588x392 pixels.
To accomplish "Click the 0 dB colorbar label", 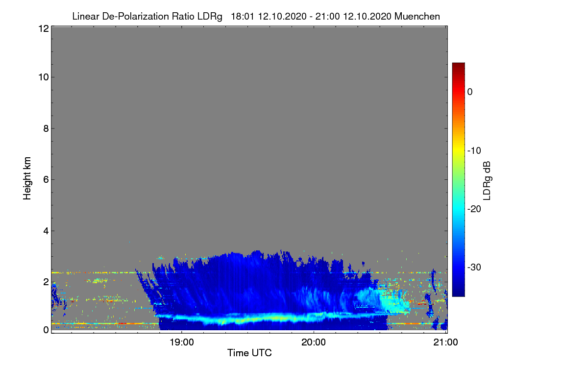I will click(x=470, y=92).
